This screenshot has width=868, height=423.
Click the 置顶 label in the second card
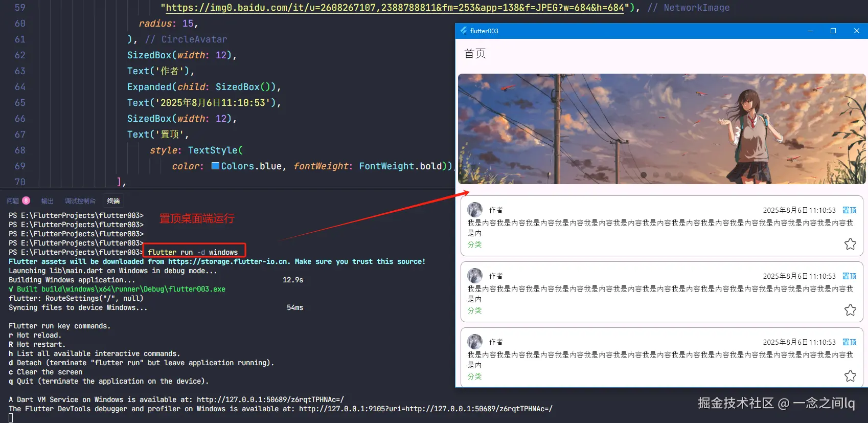pos(850,276)
